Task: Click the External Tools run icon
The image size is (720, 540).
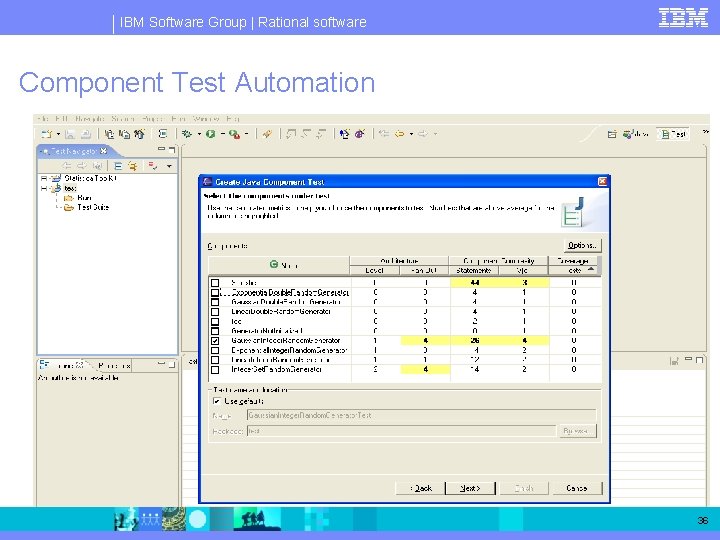Action: [235, 134]
